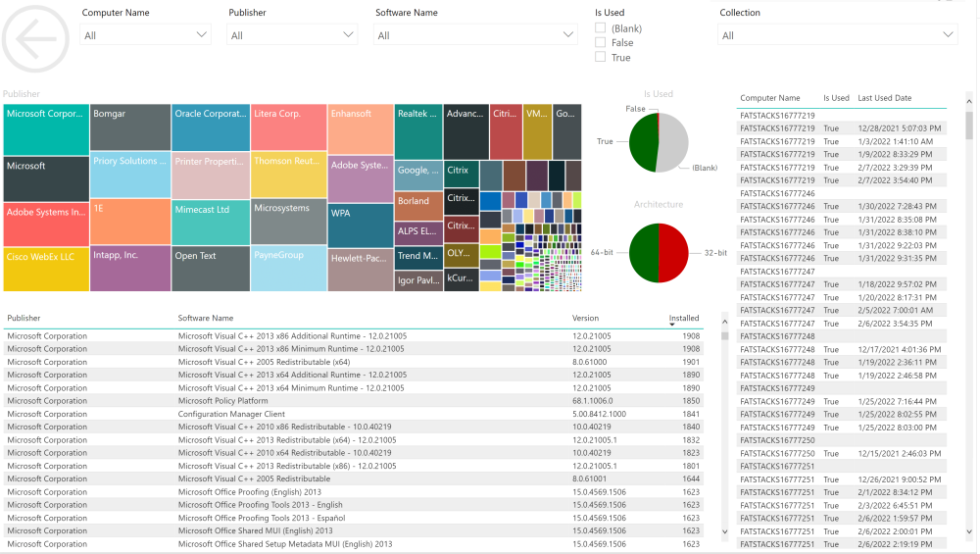Select the Thomson Reuters treemap tile
This screenshot has width=980, height=554.
(x=289, y=174)
